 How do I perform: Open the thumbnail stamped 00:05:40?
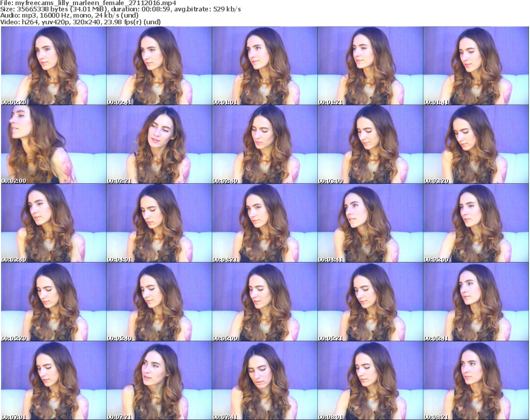(159, 302)
